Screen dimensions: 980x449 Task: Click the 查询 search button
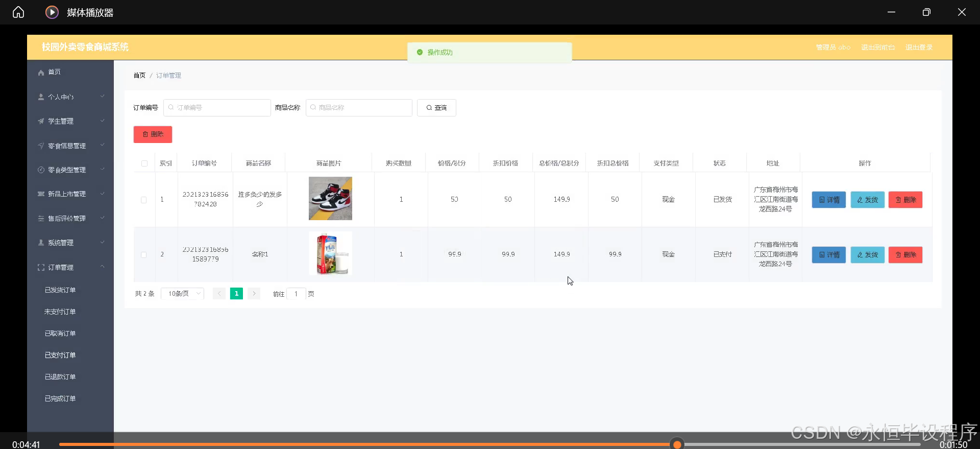pos(436,108)
